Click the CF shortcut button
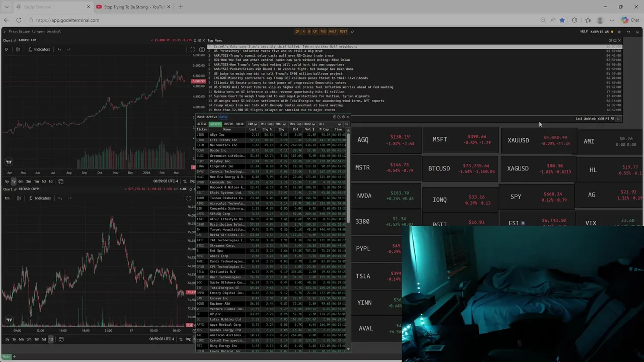The height and width of the screenshot is (362, 644). click(315, 32)
